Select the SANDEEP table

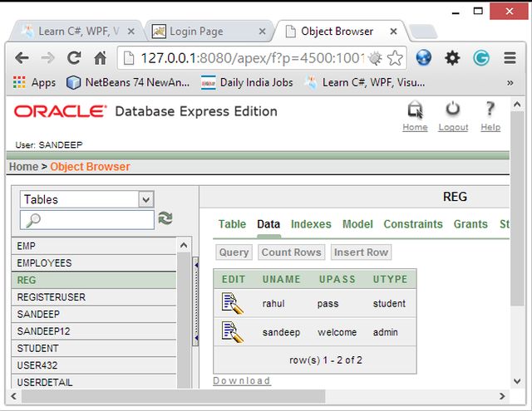click(94, 314)
